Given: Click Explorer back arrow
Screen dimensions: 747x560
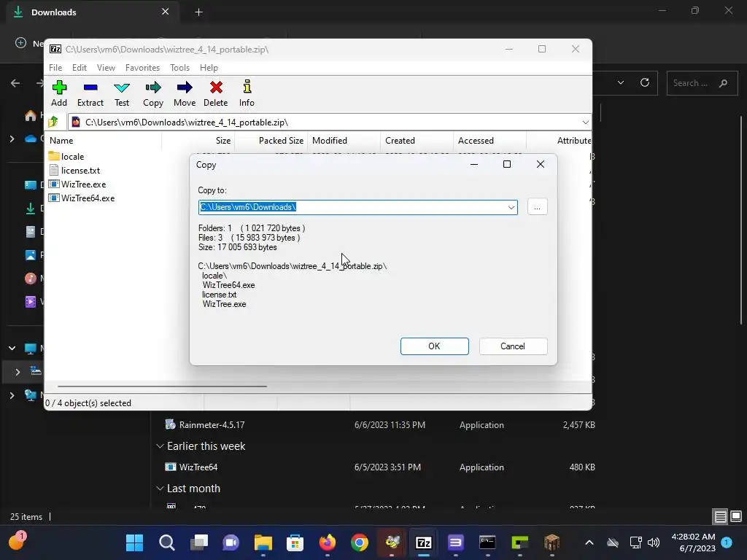Looking at the screenshot, I should tap(15, 83).
